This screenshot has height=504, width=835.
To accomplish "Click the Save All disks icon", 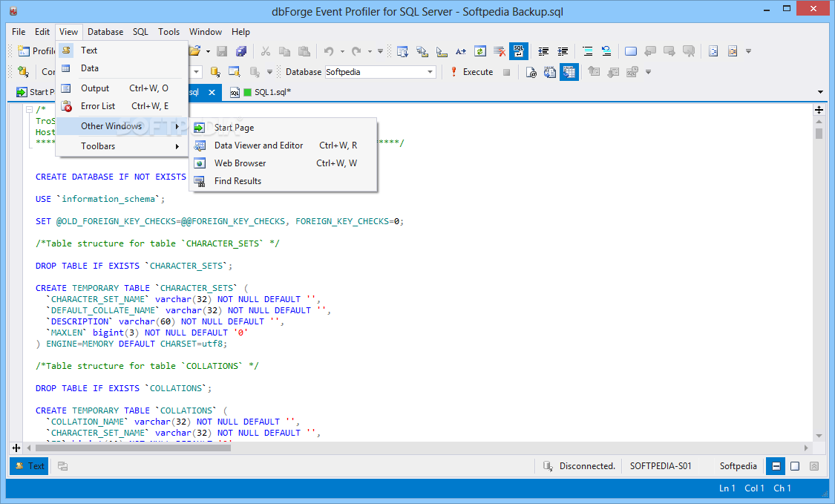I will tap(241, 51).
